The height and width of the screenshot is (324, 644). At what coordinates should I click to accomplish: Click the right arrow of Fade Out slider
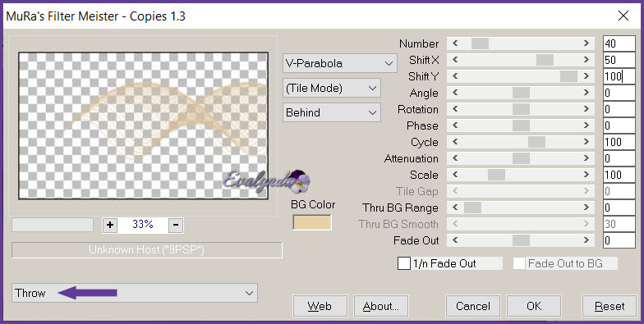pyautogui.click(x=586, y=240)
